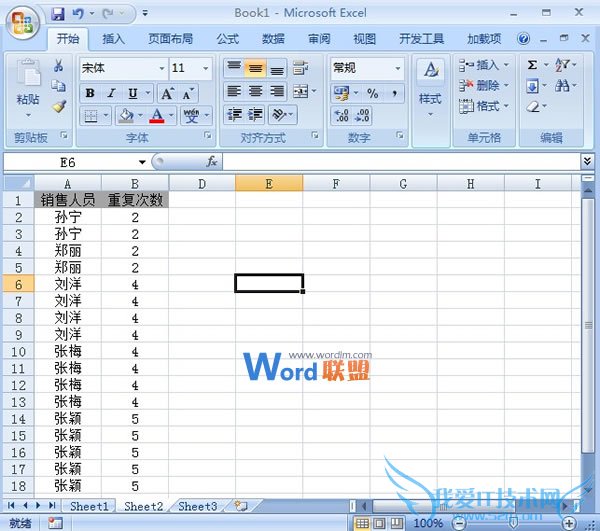Apply fill color with the paint bucket
Image resolution: width=600 pixels, height=531 pixels.
(x=126, y=115)
